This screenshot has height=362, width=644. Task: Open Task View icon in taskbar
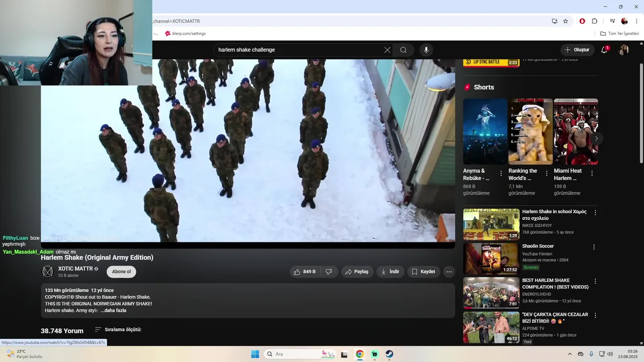[x=344, y=354]
